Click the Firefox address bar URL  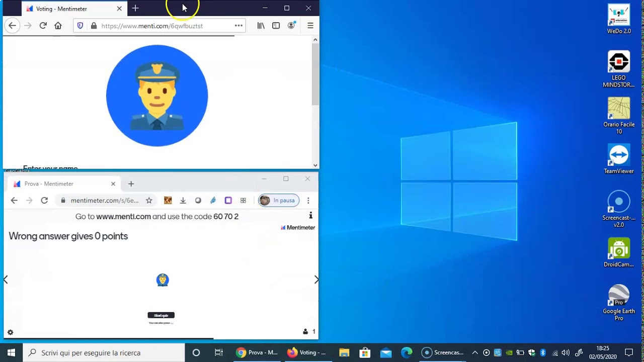pyautogui.click(x=152, y=26)
